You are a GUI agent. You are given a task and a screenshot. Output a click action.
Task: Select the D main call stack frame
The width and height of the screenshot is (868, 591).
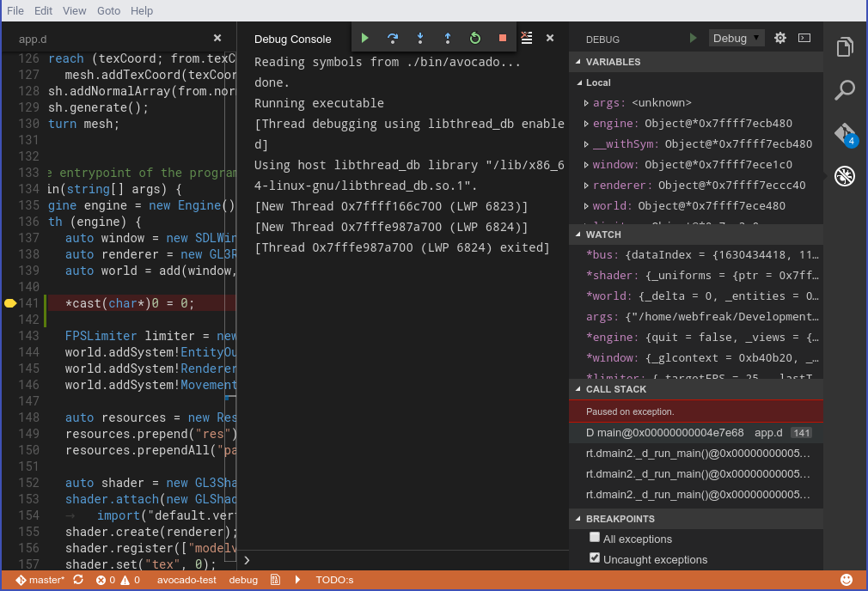[x=664, y=433]
